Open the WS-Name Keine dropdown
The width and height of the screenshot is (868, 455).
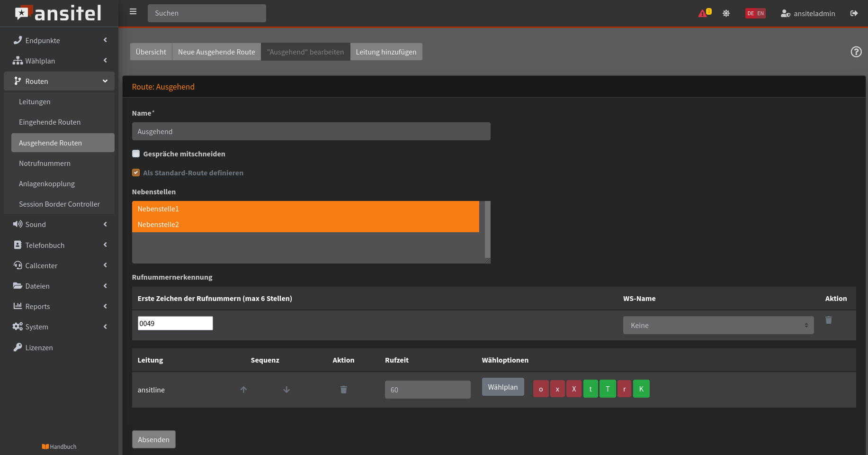(718, 325)
